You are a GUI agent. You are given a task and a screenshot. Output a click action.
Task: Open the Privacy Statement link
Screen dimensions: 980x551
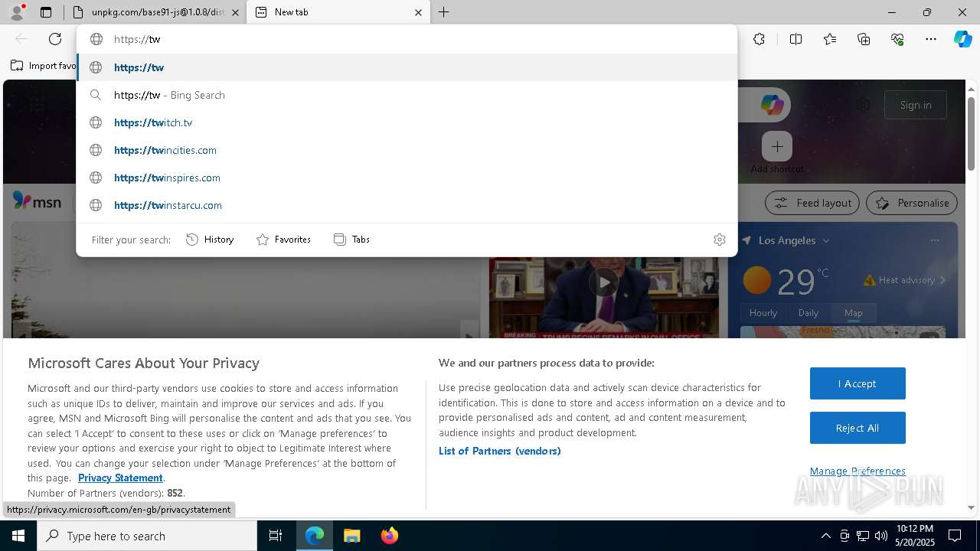(x=120, y=478)
